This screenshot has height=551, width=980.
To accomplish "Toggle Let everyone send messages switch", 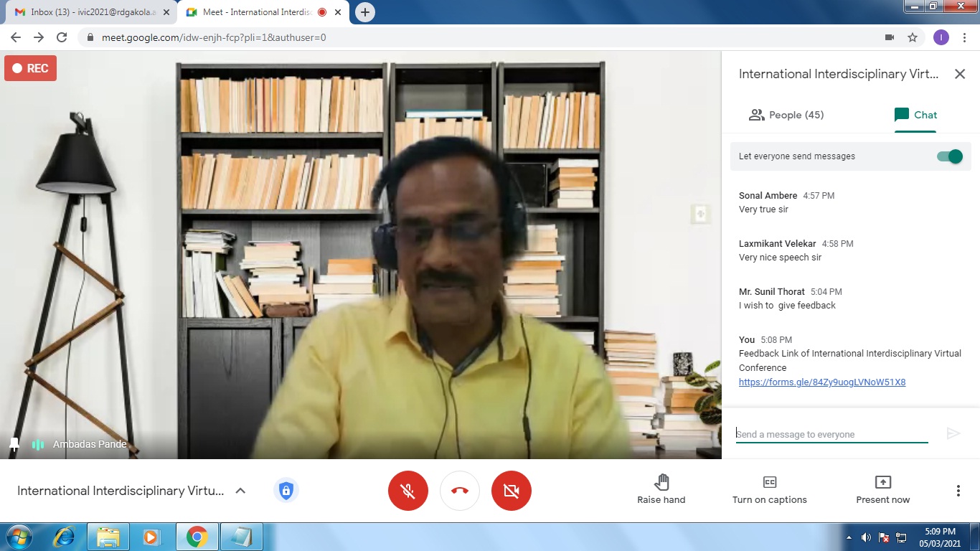I will tap(950, 156).
